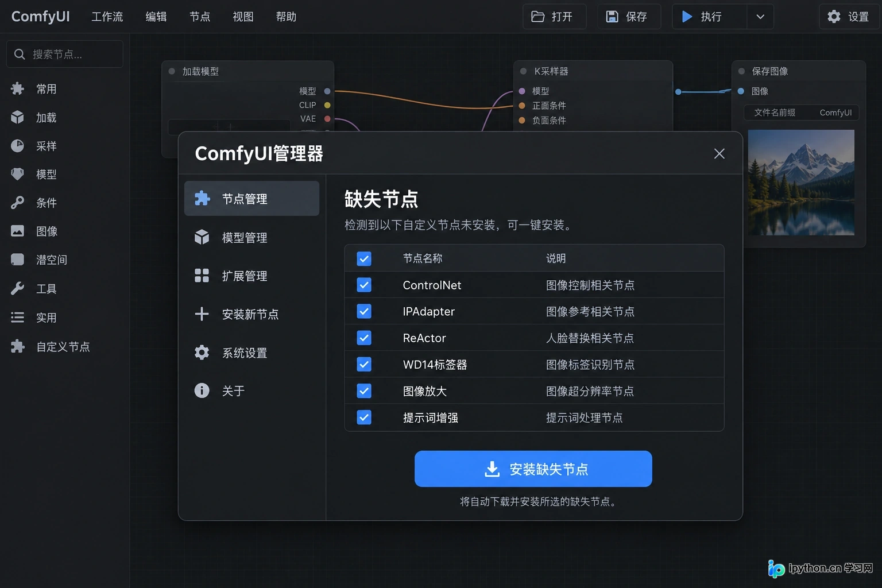Open the 节点 menu in top bar
This screenshot has height=588, width=882.
[x=200, y=17]
